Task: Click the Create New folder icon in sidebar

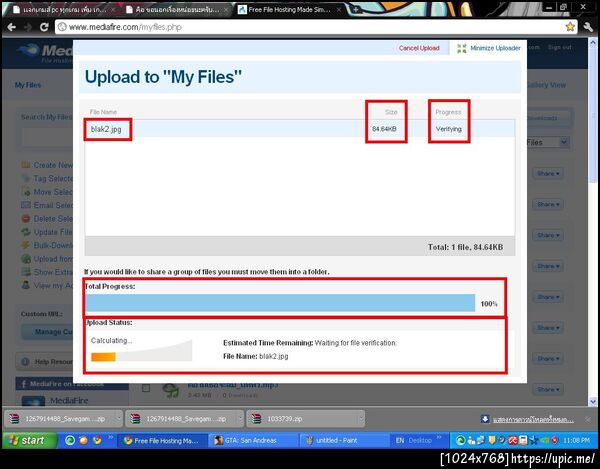Action: (26, 165)
